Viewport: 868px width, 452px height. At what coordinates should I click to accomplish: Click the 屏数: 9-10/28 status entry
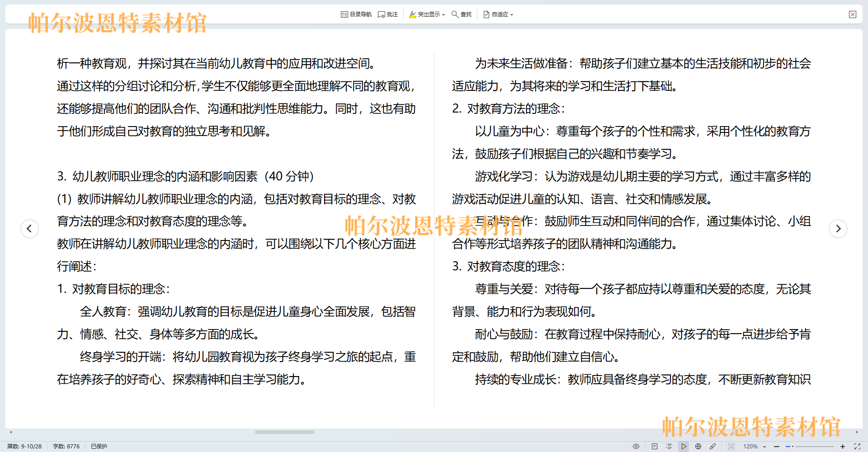24,446
